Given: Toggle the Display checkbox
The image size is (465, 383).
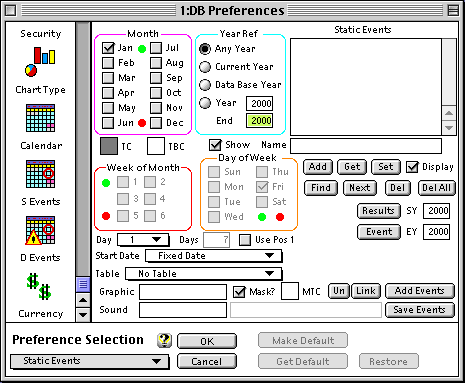Looking at the screenshot, I should [x=412, y=167].
